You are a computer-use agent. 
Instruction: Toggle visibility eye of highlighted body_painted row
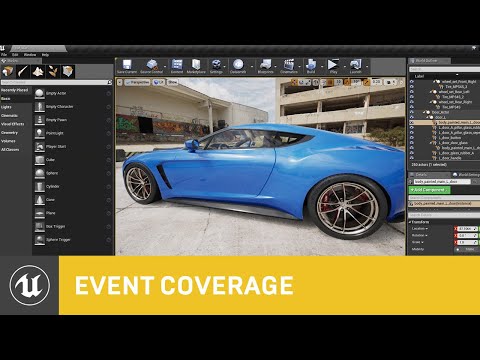point(412,123)
